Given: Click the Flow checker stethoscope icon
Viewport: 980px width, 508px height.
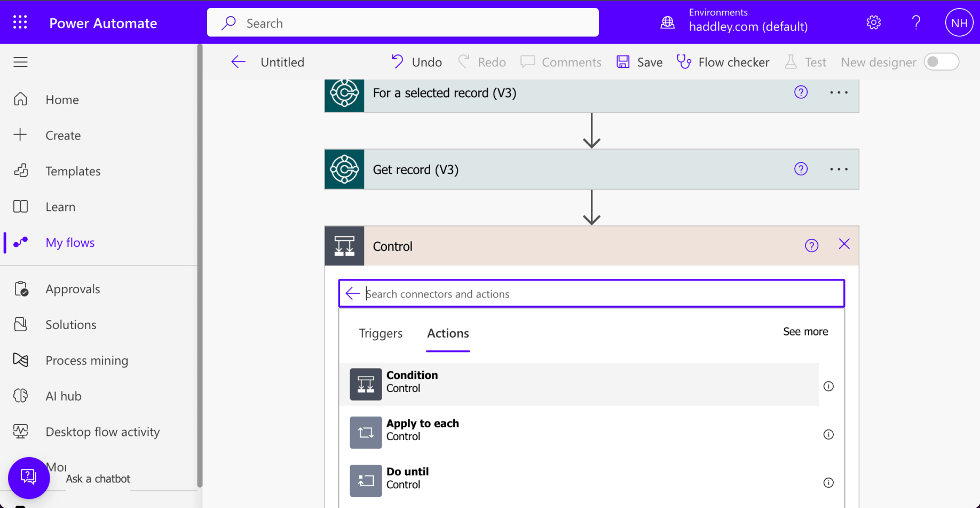Looking at the screenshot, I should pos(684,62).
